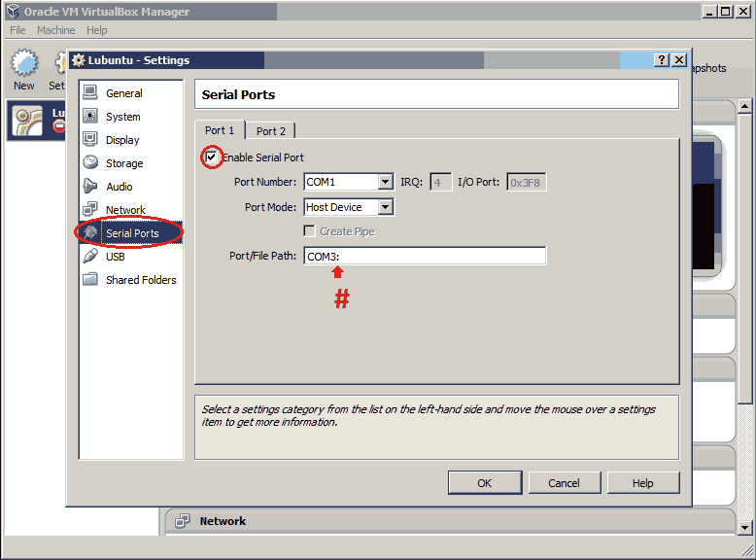Image resolution: width=756 pixels, height=560 pixels.
Task: Close the Lubuntu Settings dialog
Action: coord(679,60)
